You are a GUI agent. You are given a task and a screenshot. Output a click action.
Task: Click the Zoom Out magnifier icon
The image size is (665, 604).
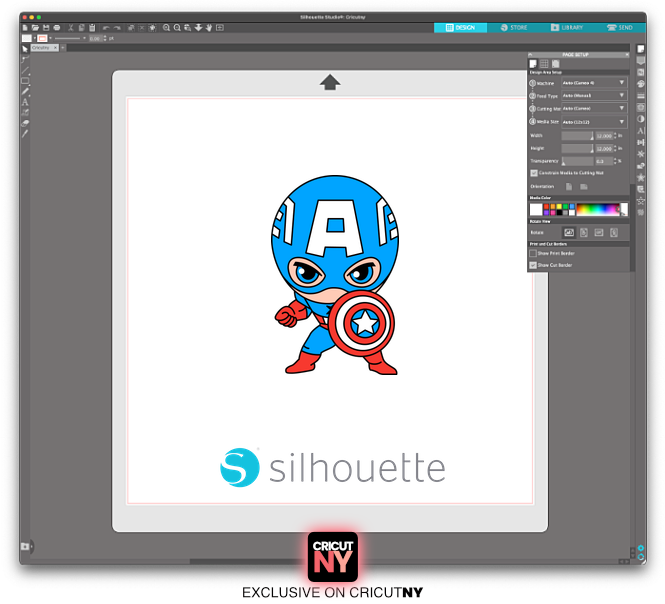click(x=177, y=28)
